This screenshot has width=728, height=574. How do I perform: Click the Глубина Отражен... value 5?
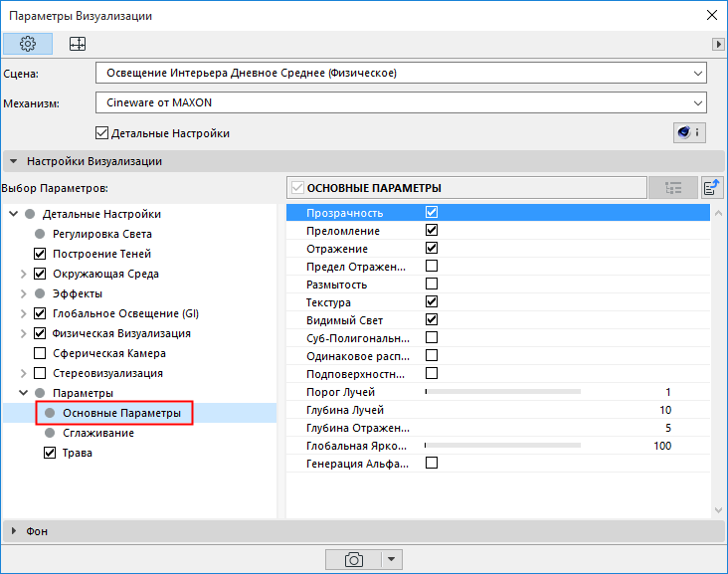pyautogui.click(x=668, y=428)
